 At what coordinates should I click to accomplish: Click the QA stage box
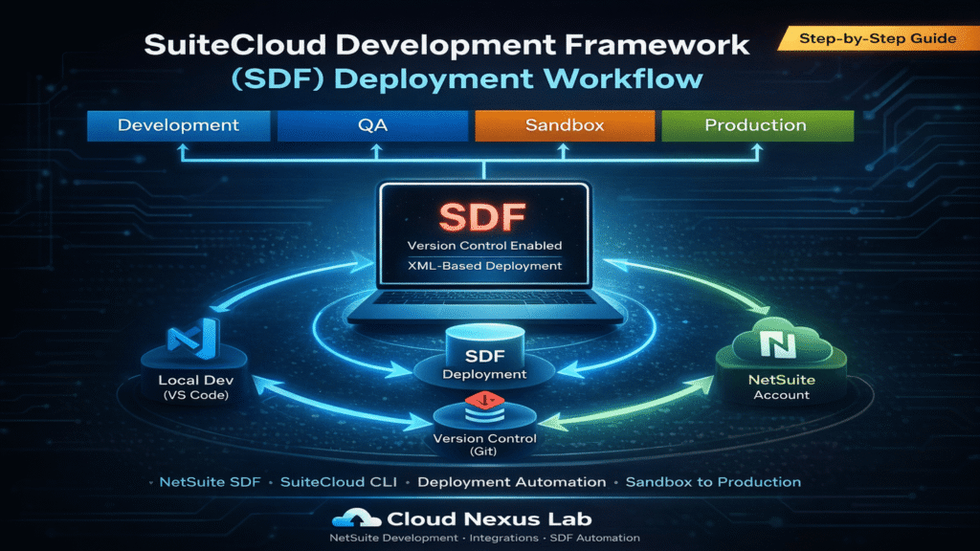(372, 125)
